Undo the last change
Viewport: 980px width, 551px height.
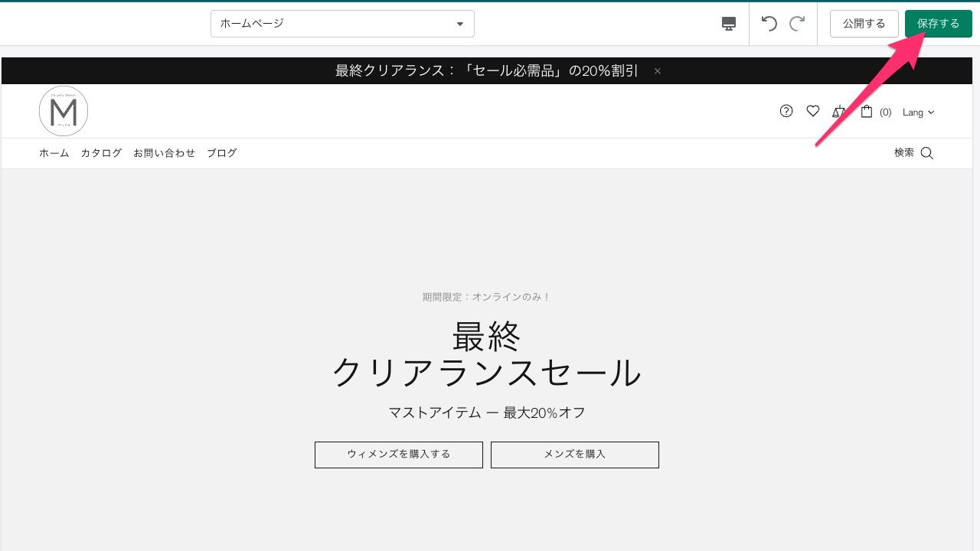tap(769, 24)
